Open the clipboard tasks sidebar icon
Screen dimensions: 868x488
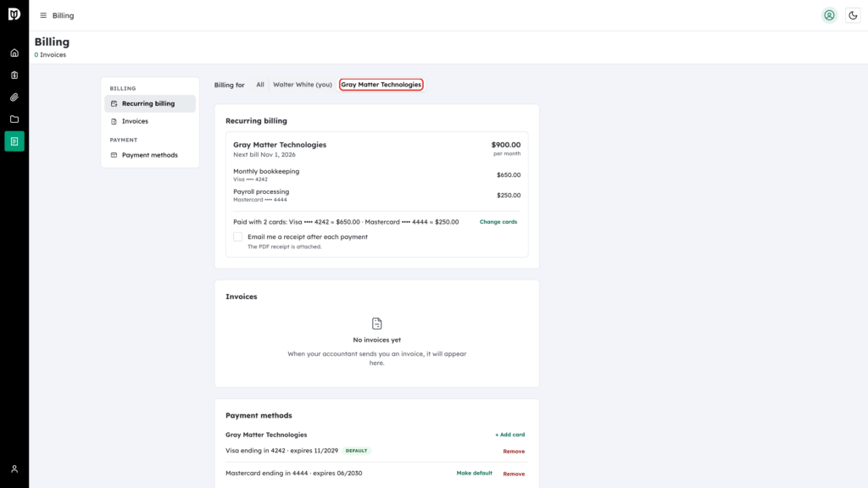(x=14, y=75)
